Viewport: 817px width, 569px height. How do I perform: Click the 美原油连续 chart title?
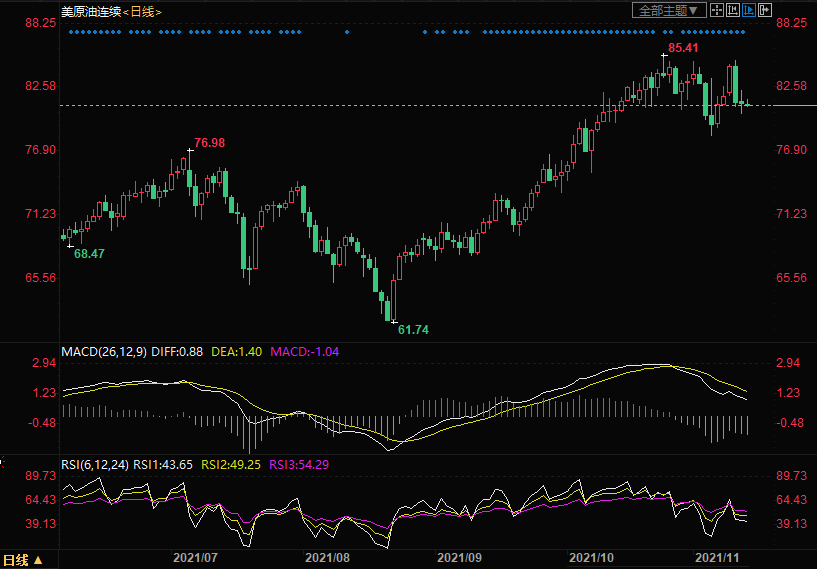pyautogui.click(x=90, y=11)
